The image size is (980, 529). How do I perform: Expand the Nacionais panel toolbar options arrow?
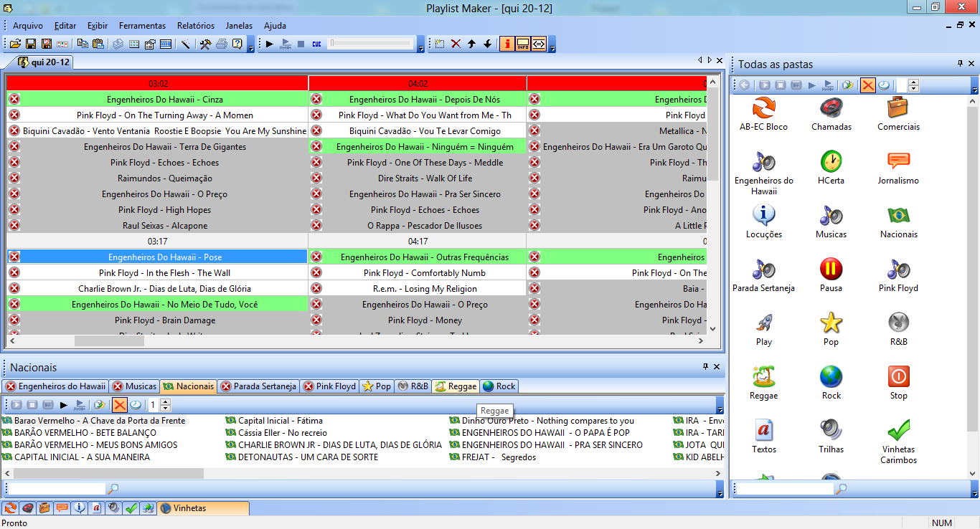(x=720, y=406)
